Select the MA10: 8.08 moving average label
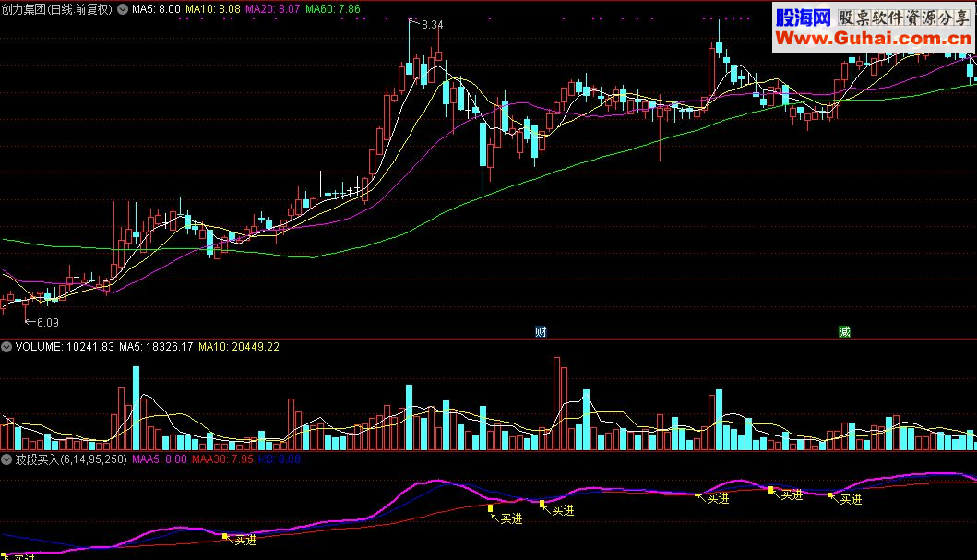Screen dimensions: 977x560 [x=212, y=9]
